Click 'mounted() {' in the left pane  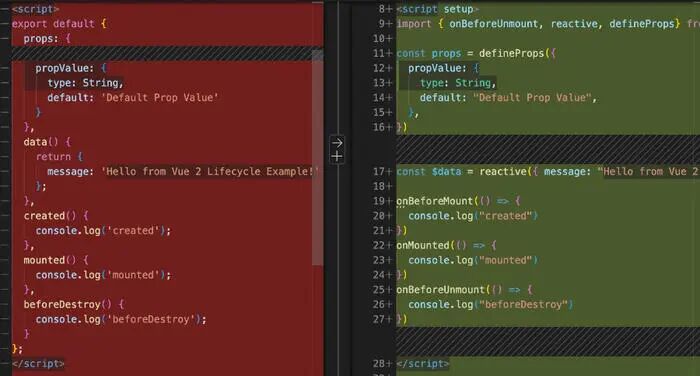click(56, 259)
